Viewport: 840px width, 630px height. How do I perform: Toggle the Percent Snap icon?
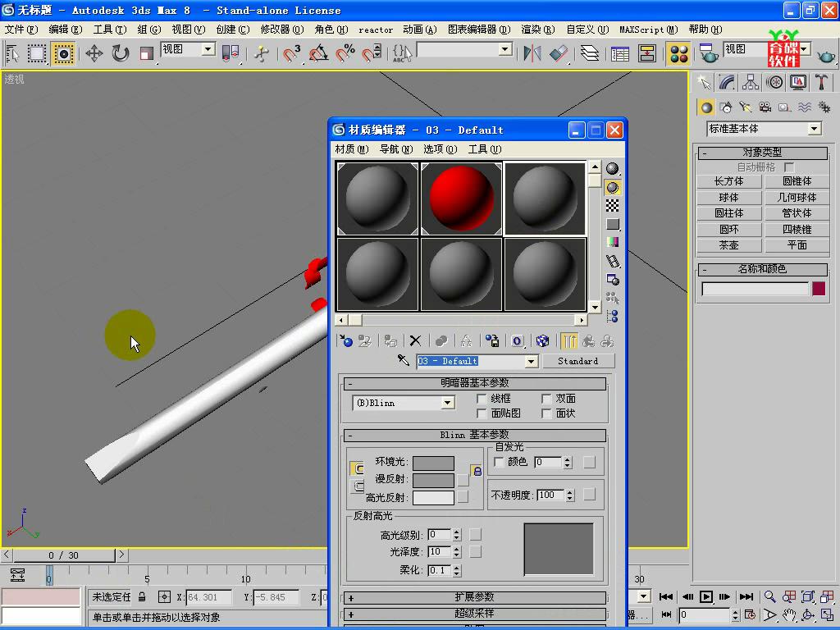point(345,53)
